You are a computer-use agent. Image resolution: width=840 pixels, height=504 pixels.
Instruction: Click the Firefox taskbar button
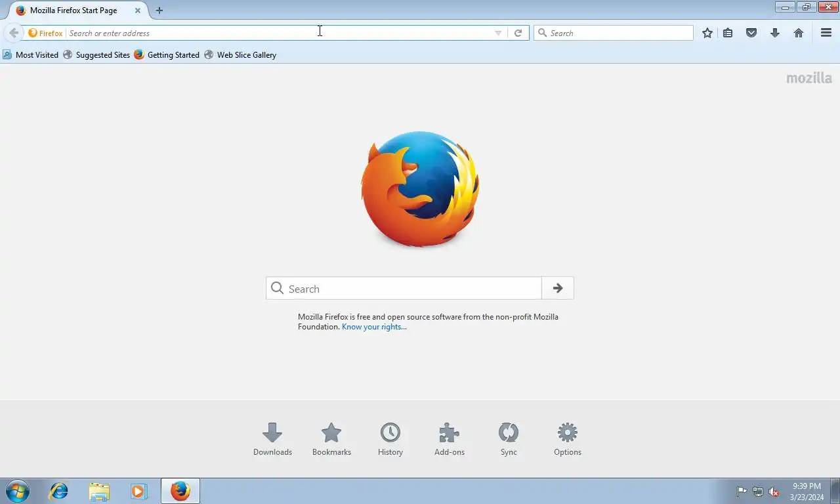pyautogui.click(x=180, y=491)
